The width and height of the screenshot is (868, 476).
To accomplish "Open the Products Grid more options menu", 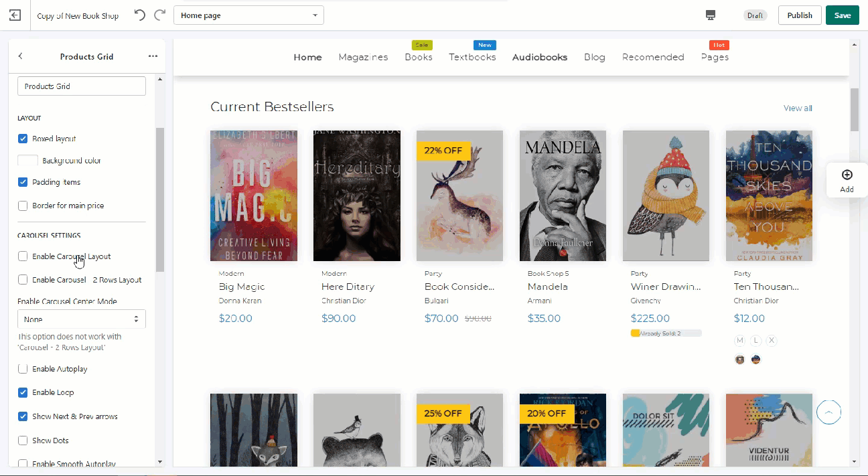I will (x=153, y=56).
